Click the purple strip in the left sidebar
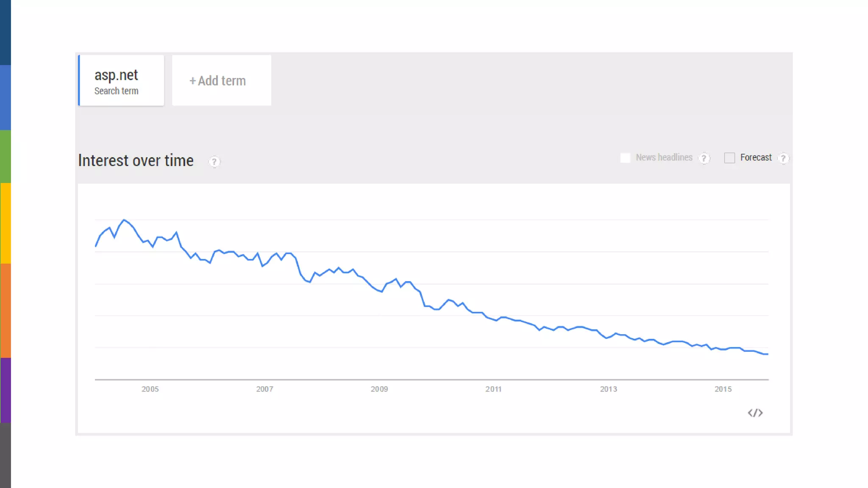This screenshot has width=868, height=488. pyautogui.click(x=5, y=390)
